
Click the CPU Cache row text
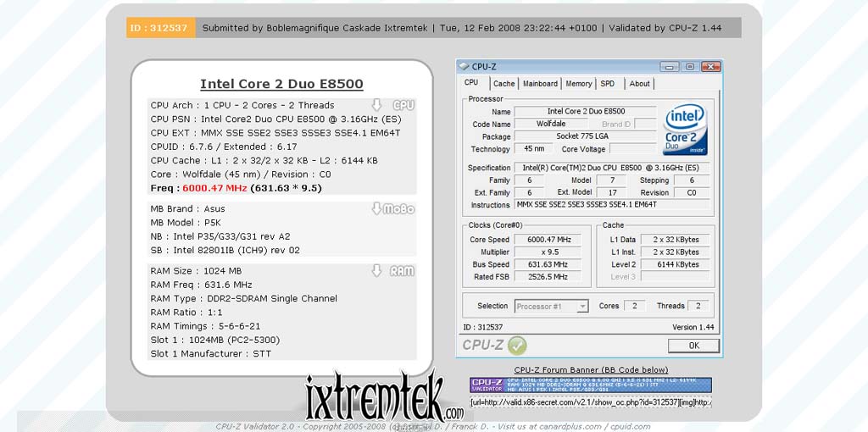264,160
